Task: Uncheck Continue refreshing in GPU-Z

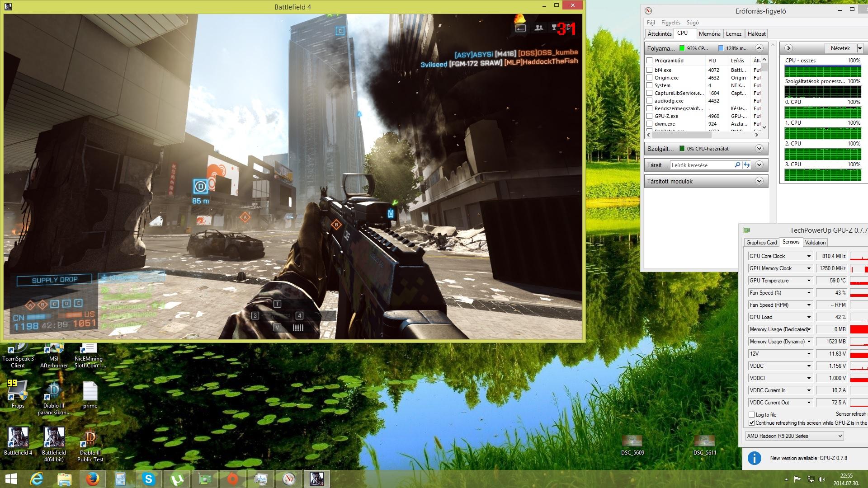Action: tap(751, 423)
